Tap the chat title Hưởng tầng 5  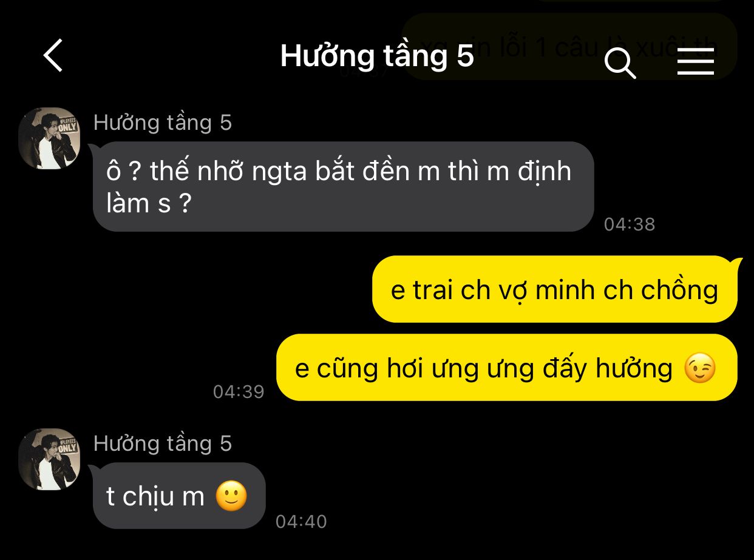(376, 56)
